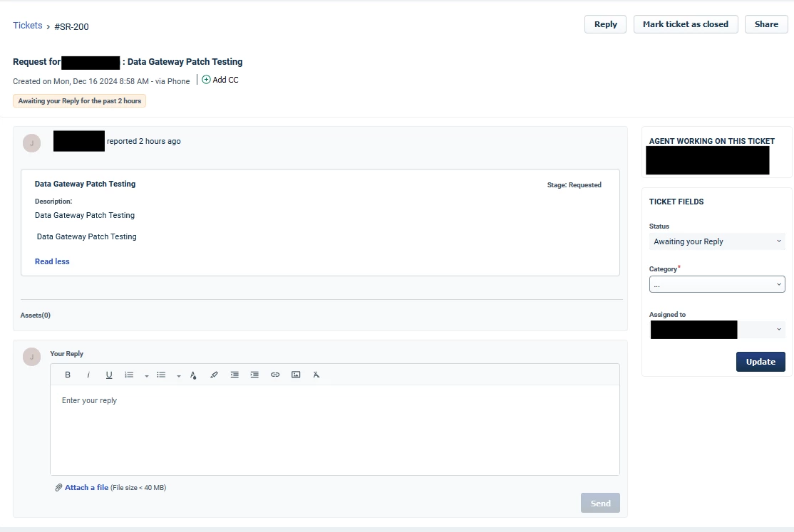Image resolution: width=794 pixels, height=532 pixels.
Task: Click the Stage: Requested text
Action: point(574,185)
